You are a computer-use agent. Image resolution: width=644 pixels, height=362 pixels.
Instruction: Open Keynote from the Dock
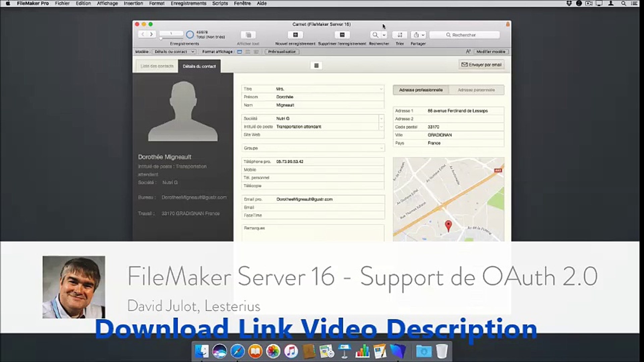pos(344,351)
